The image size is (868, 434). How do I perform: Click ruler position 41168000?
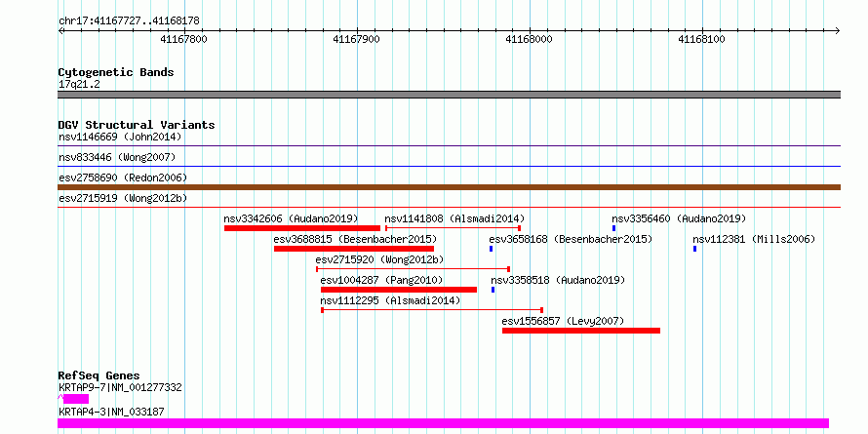point(530,39)
